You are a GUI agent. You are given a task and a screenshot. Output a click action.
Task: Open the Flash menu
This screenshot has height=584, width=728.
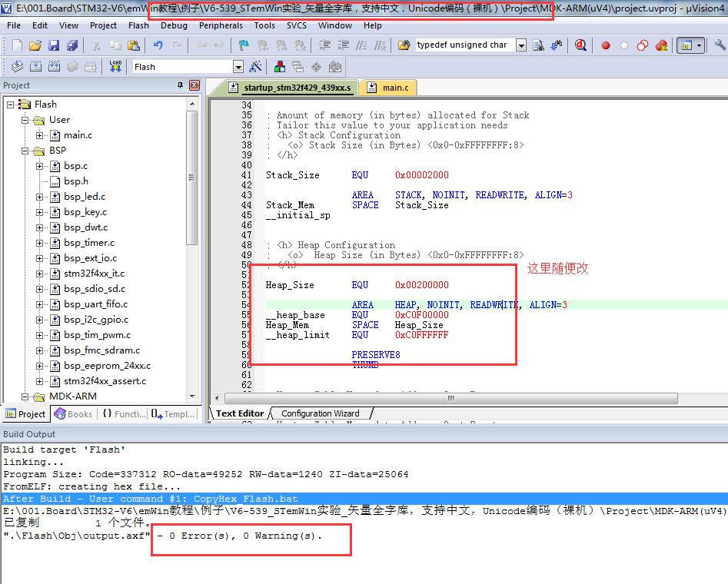[x=138, y=25]
